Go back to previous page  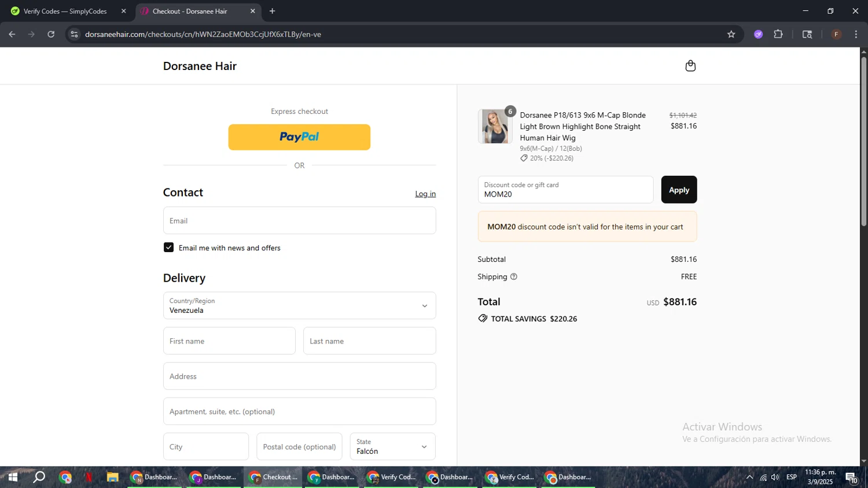[12, 34]
